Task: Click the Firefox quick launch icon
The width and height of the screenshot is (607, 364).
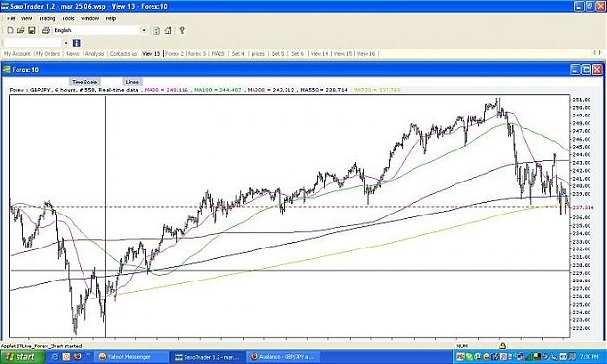Action: (x=78, y=356)
